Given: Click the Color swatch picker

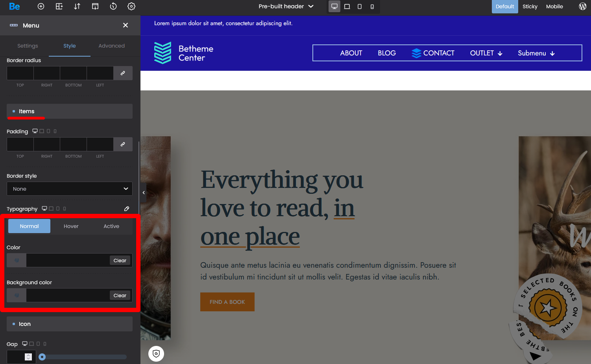Looking at the screenshot, I should pyautogui.click(x=17, y=260).
